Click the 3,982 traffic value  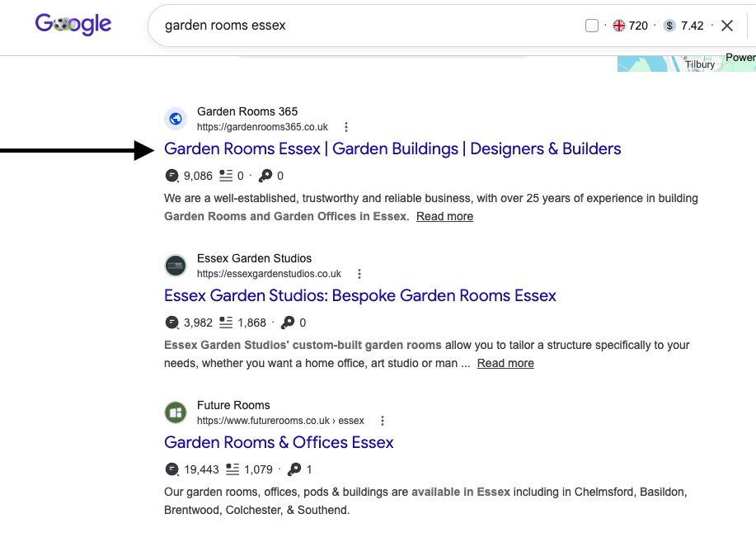point(198,323)
